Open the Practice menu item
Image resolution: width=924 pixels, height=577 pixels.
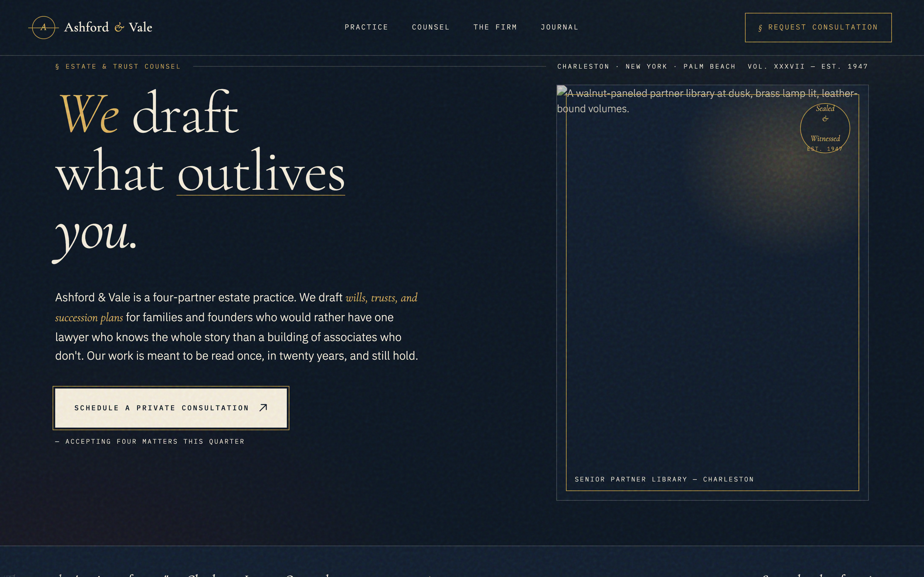coord(366,27)
